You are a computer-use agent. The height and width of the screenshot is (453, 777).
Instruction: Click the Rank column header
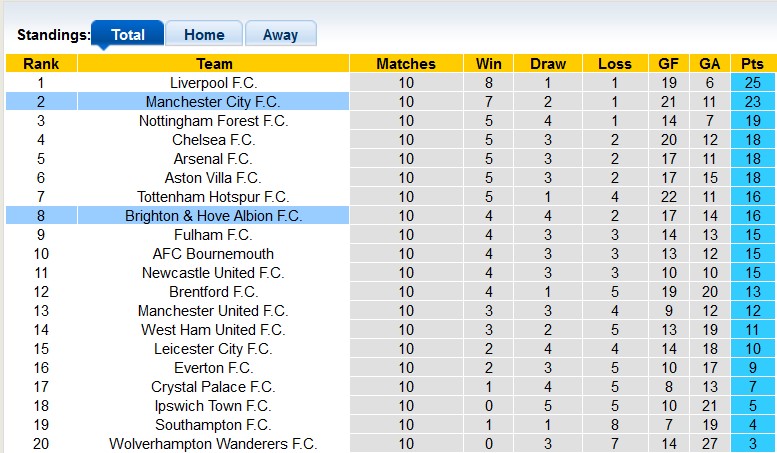coord(41,63)
